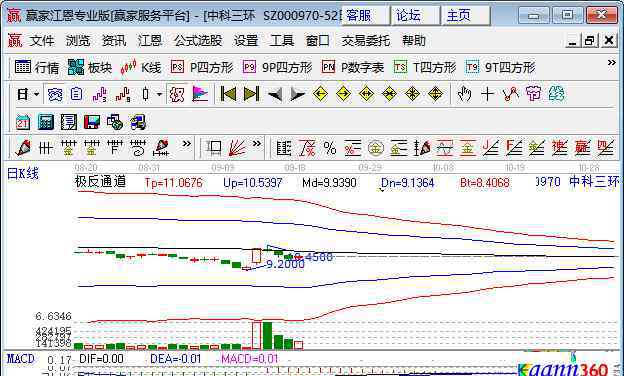Click the rectangle box tool icon
Image resolution: width=624 pixels, height=376 pixels.
pos(214,148)
